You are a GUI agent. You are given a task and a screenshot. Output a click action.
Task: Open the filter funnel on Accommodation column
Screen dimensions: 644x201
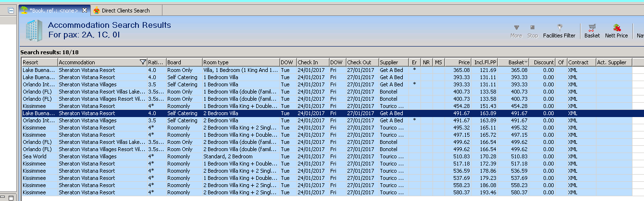143,62
